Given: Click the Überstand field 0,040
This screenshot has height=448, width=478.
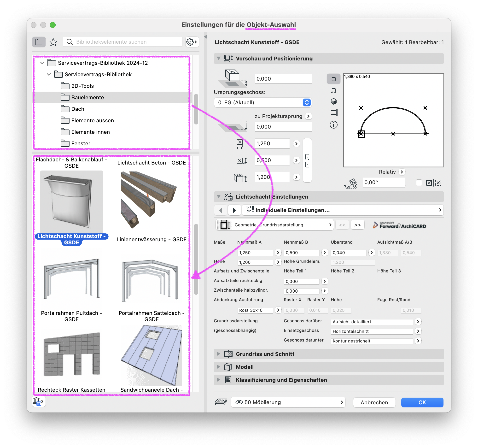Looking at the screenshot, I should pos(349,253).
